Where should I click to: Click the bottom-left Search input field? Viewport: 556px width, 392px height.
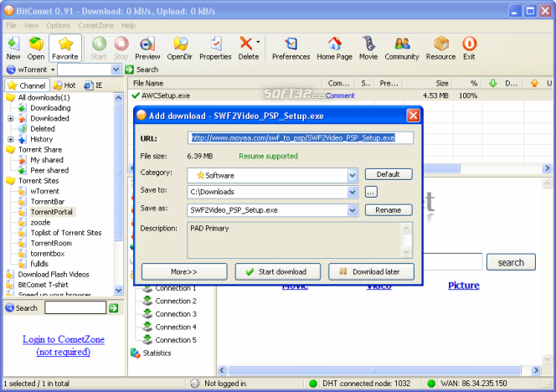[x=75, y=307]
